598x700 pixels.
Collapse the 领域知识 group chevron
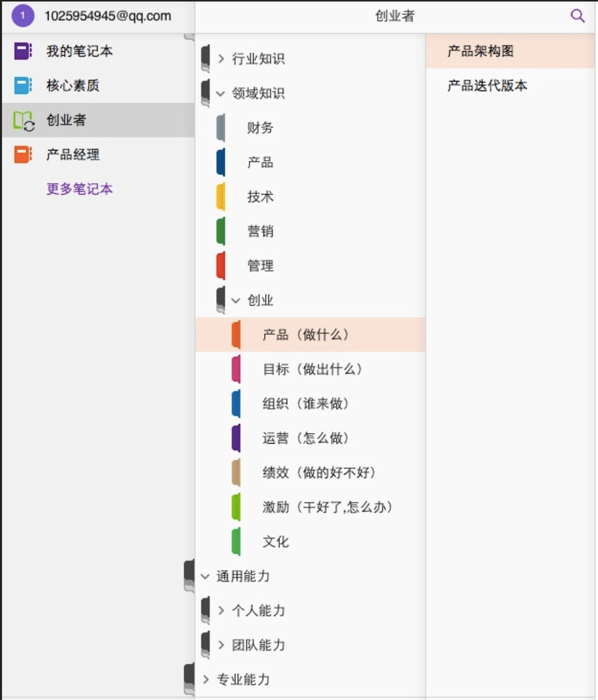pyautogui.click(x=220, y=94)
